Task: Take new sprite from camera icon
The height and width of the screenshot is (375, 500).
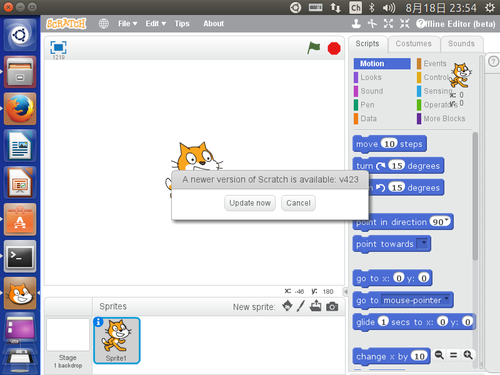Action: click(x=332, y=306)
